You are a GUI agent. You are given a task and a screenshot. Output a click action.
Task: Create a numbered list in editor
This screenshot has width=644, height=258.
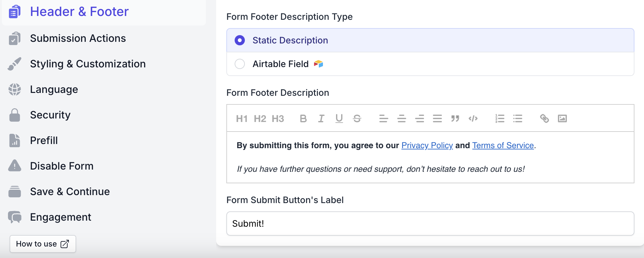coord(500,118)
